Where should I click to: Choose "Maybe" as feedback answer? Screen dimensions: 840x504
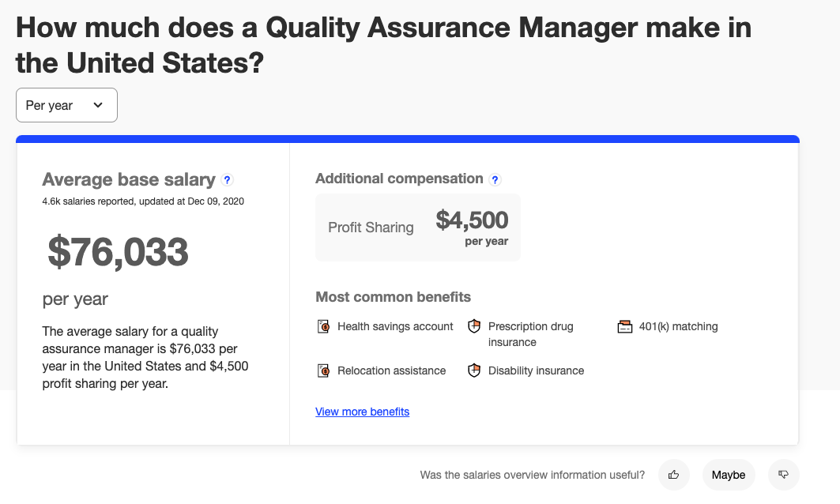point(728,475)
